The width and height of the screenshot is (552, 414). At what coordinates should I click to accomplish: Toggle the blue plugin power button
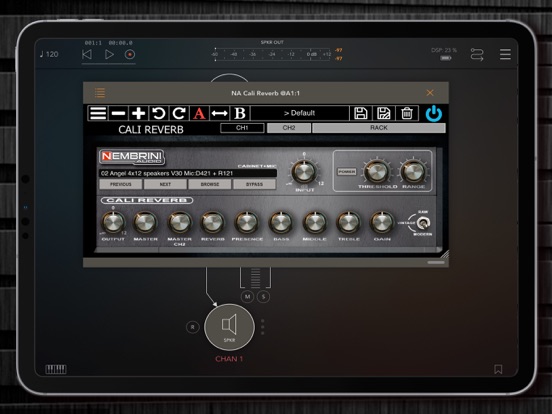434,114
